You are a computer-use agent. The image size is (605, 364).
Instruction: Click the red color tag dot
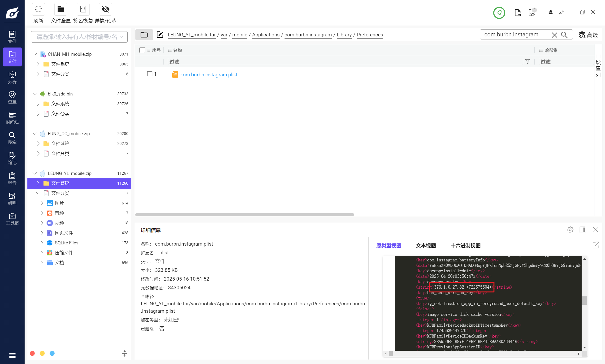point(32,353)
